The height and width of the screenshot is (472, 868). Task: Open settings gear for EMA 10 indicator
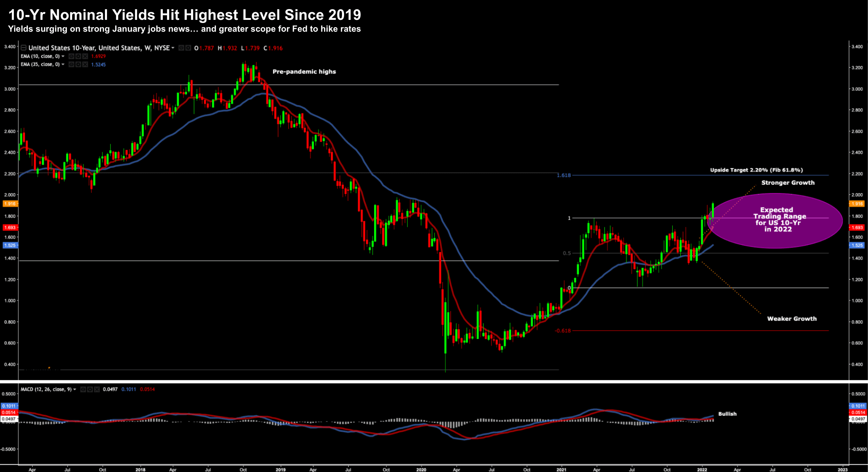coord(78,56)
